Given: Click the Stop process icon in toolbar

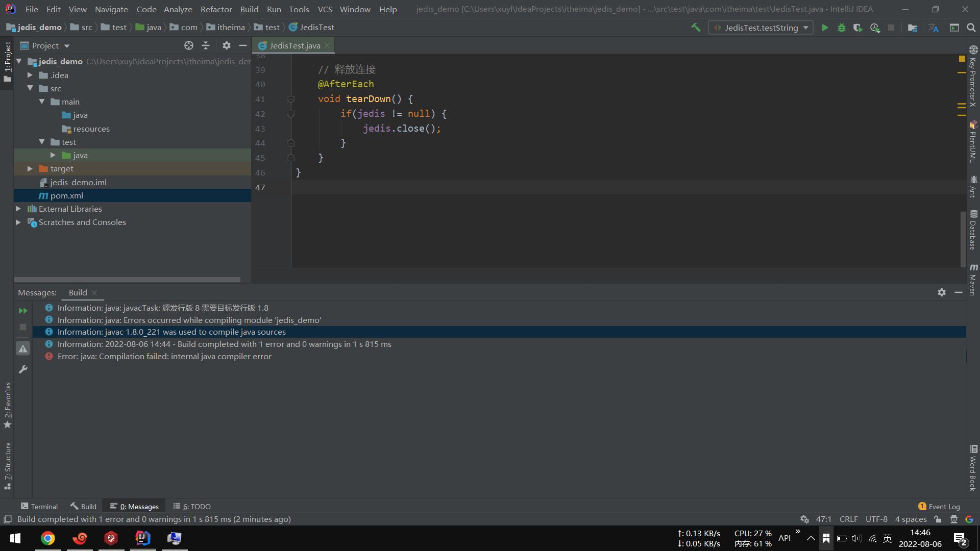Looking at the screenshot, I should point(891,28).
